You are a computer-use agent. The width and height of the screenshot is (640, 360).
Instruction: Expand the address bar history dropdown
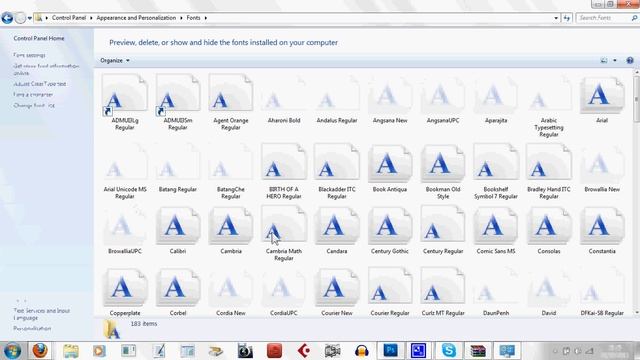pos(556,18)
